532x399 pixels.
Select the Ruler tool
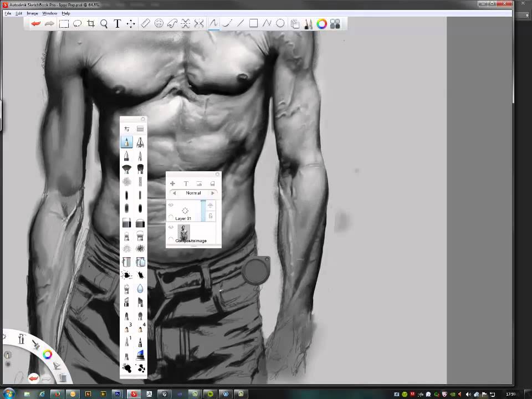(x=145, y=23)
